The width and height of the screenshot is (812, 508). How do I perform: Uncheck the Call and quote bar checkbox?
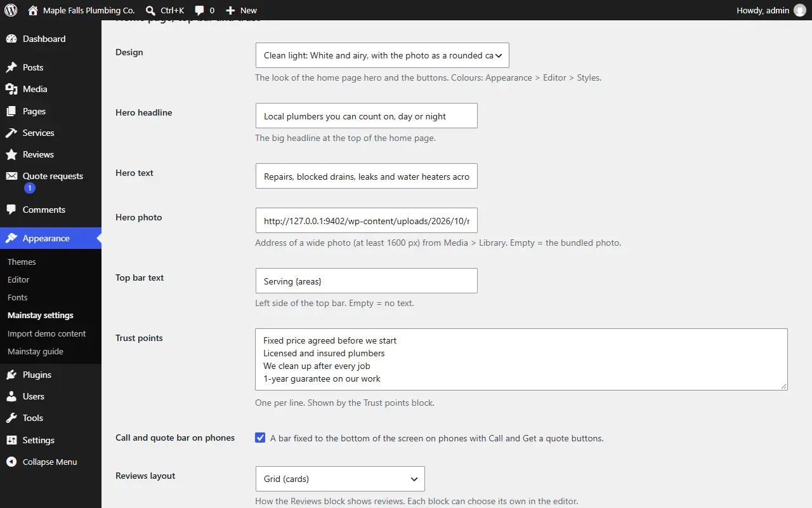[x=260, y=438]
